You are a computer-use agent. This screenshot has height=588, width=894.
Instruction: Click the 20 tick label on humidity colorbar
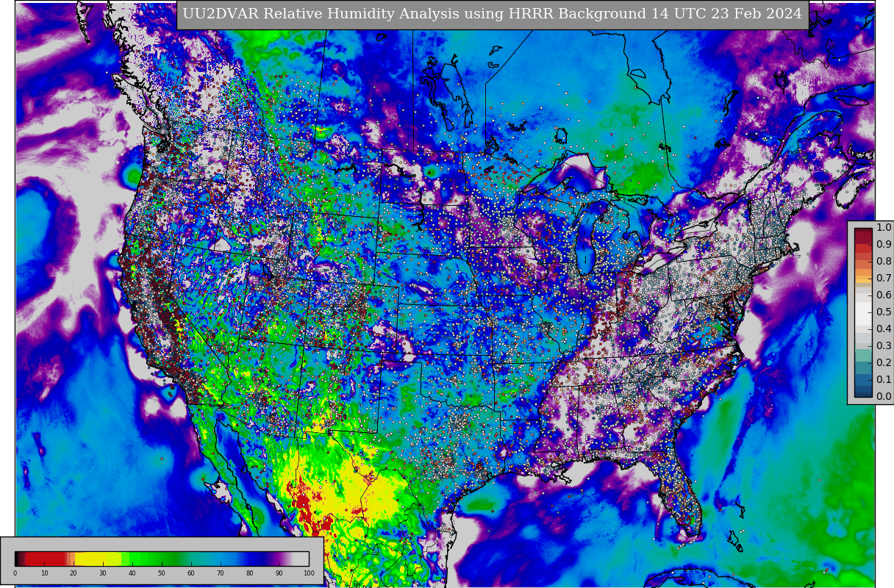74,573
